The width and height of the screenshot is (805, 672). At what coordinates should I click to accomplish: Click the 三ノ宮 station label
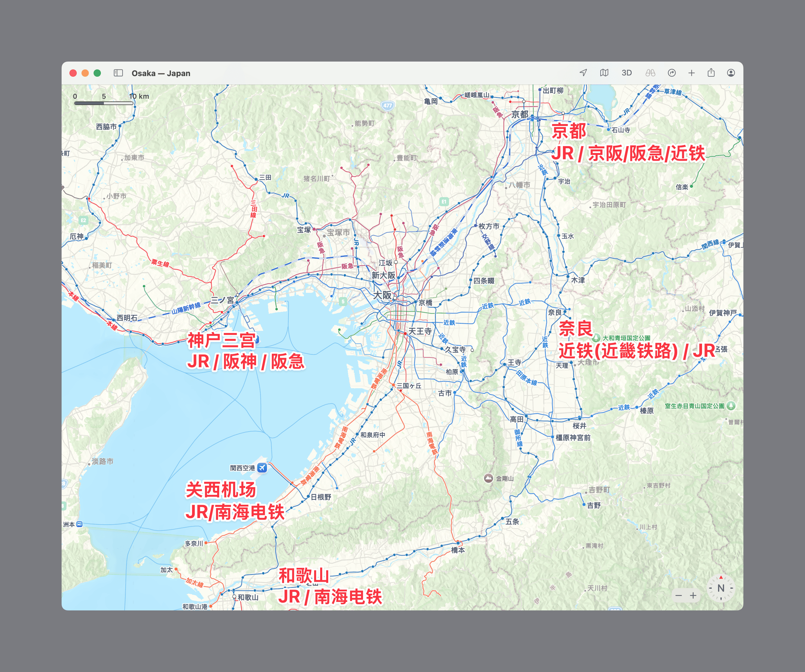(222, 300)
